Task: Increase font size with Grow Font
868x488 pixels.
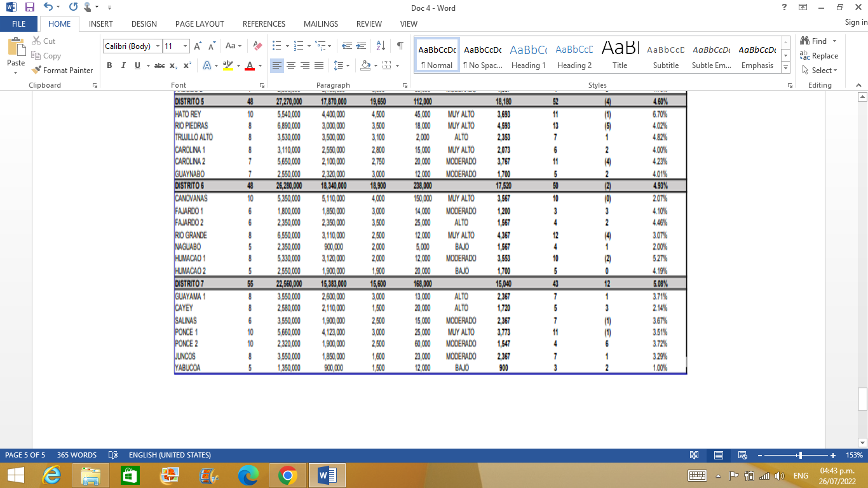Action: [x=198, y=46]
